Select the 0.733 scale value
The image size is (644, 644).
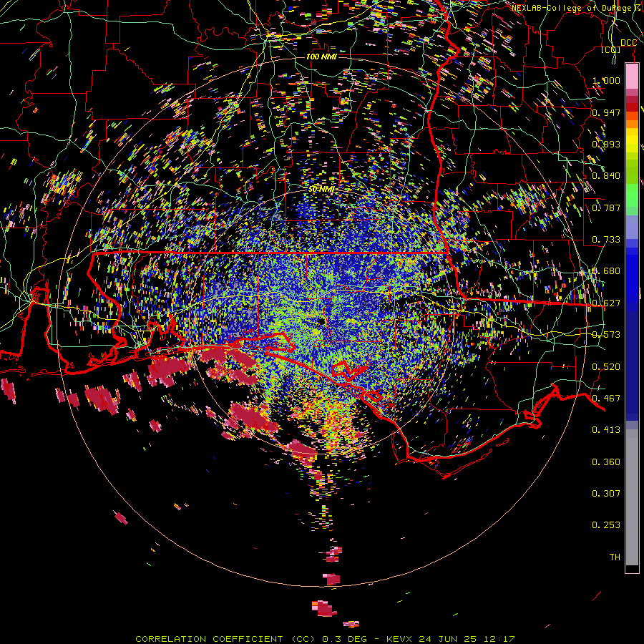pyautogui.click(x=606, y=239)
